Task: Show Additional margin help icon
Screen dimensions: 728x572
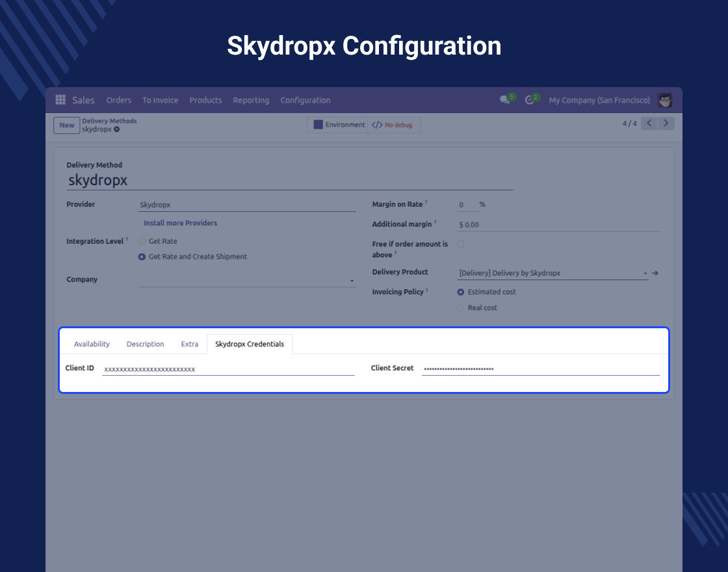Action: coord(435,222)
